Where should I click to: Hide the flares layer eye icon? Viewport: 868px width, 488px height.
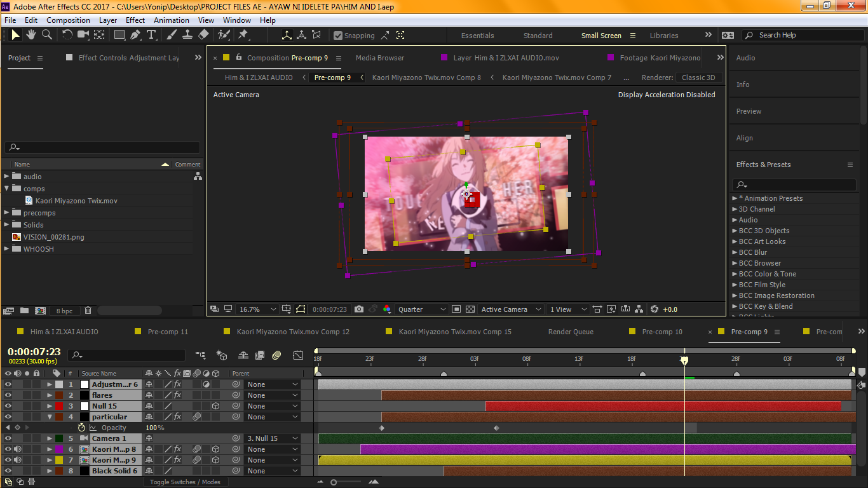point(8,395)
